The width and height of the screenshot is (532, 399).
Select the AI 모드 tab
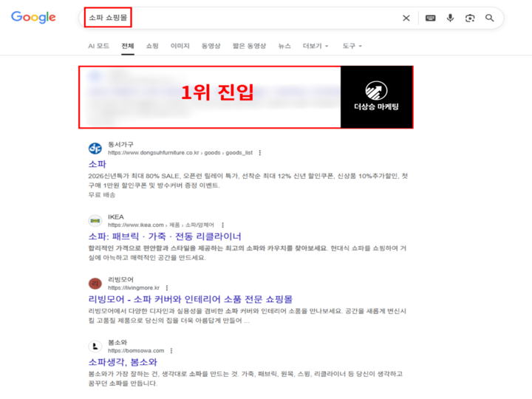pos(98,46)
